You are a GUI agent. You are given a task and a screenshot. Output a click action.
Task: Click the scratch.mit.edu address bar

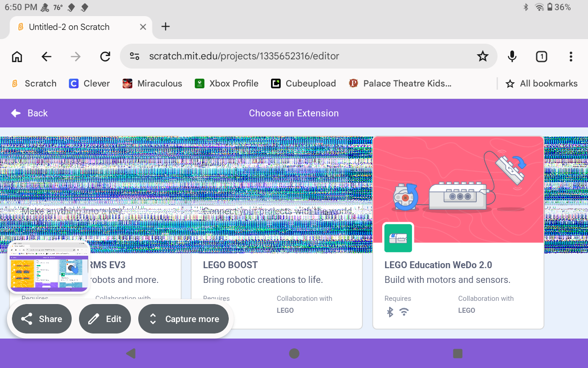coord(309,56)
